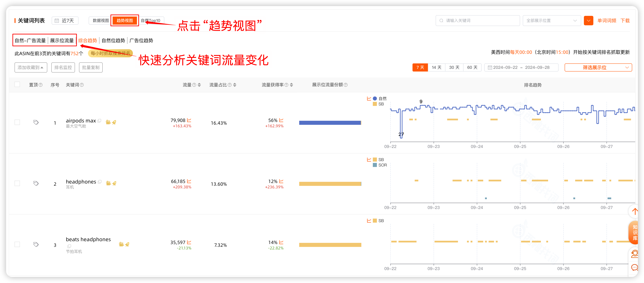Open traffic trend chart for 35,597
Viewport: 644px width, 283px height.
pyautogui.click(x=189, y=242)
